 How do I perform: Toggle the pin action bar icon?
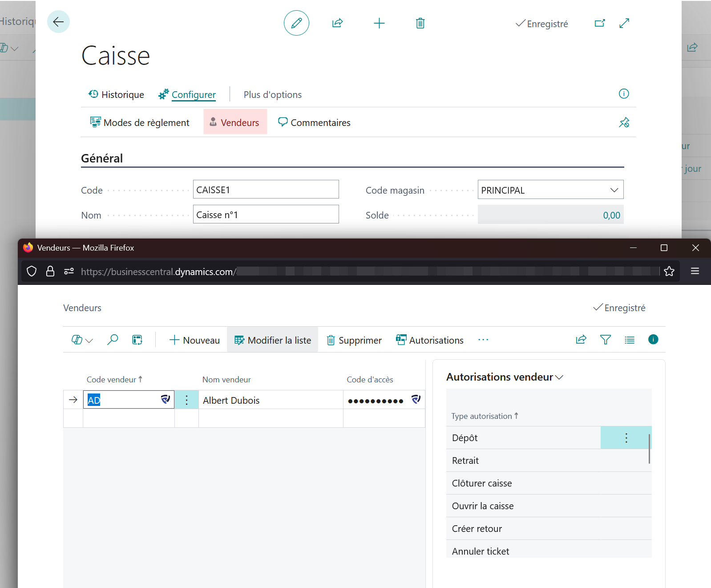click(x=624, y=122)
